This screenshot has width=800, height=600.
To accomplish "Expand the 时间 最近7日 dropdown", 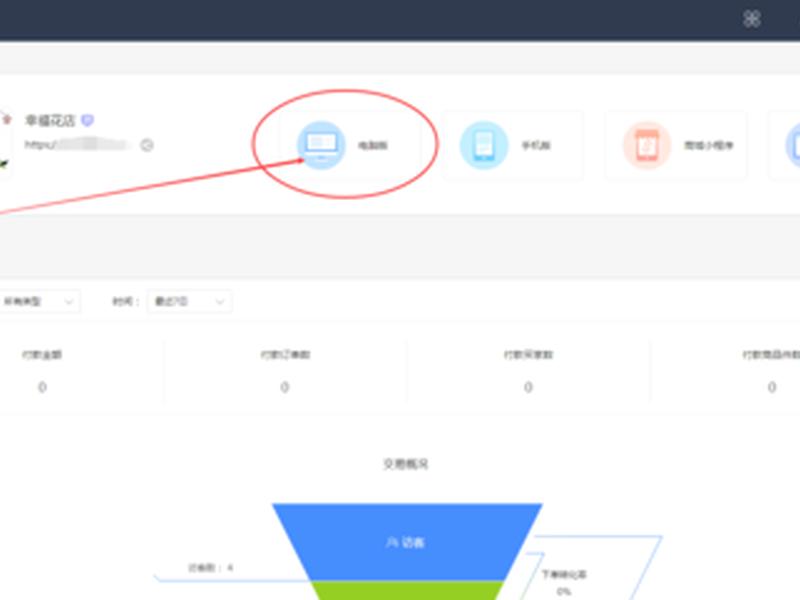I will click(x=189, y=302).
